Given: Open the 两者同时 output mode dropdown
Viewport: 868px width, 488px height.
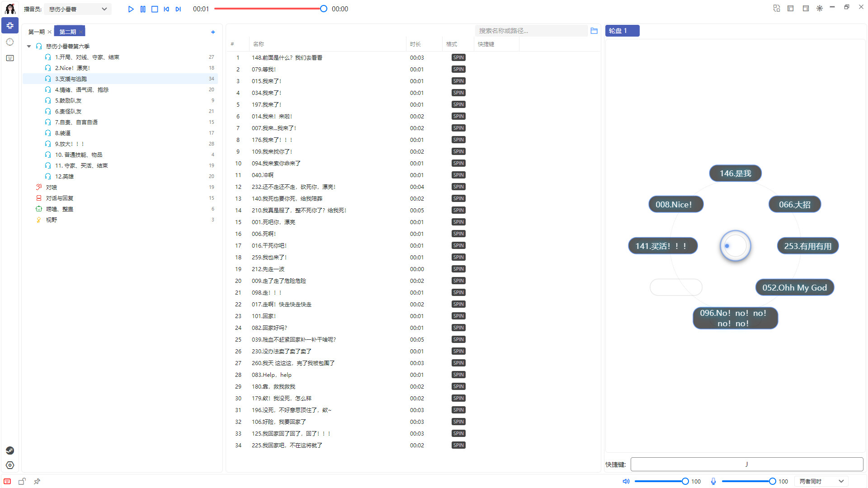Looking at the screenshot, I should (820, 481).
